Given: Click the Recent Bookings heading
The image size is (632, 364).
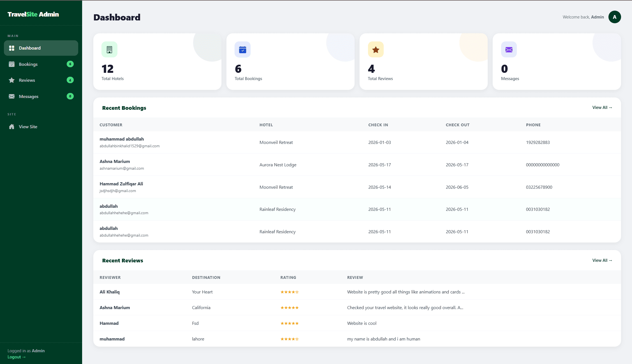Looking at the screenshot, I should 124,108.
